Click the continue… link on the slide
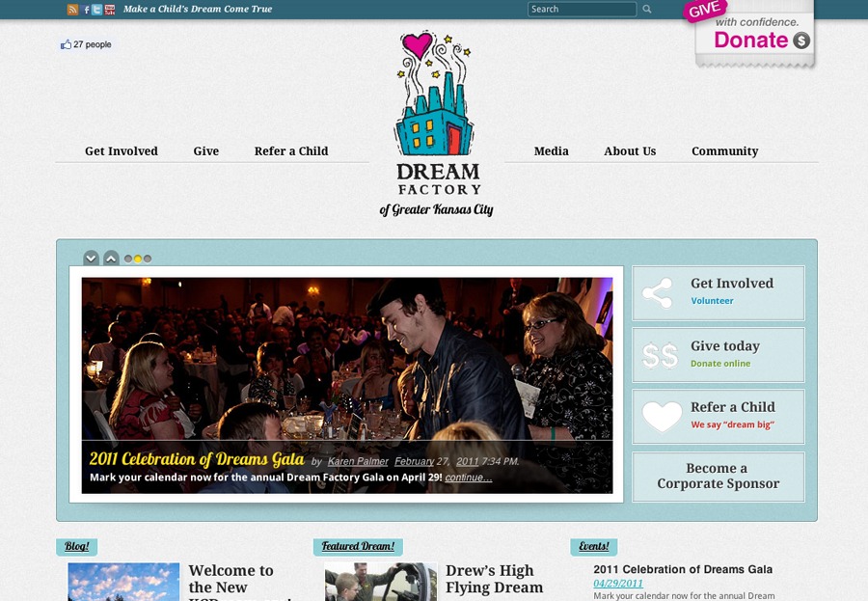The width and height of the screenshot is (868, 601). click(469, 478)
